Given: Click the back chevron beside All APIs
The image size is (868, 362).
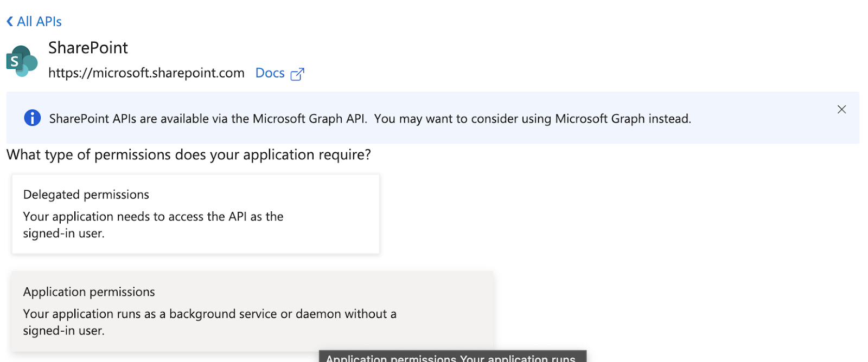Looking at the screenshot, I should [x=10, y=22].
